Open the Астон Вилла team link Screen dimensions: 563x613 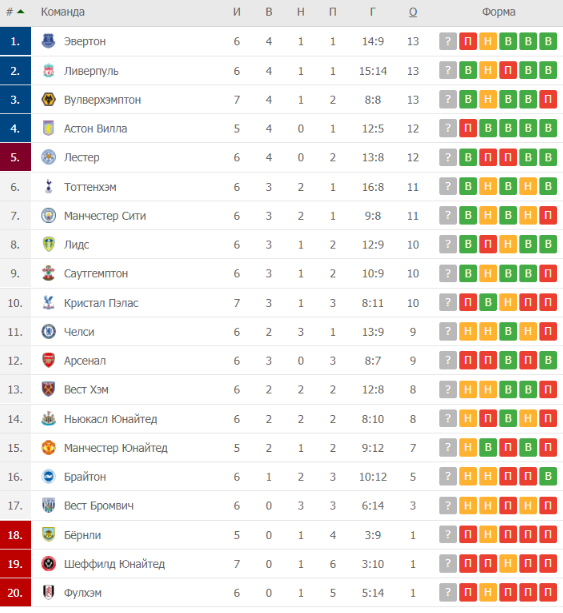point(96,129)
